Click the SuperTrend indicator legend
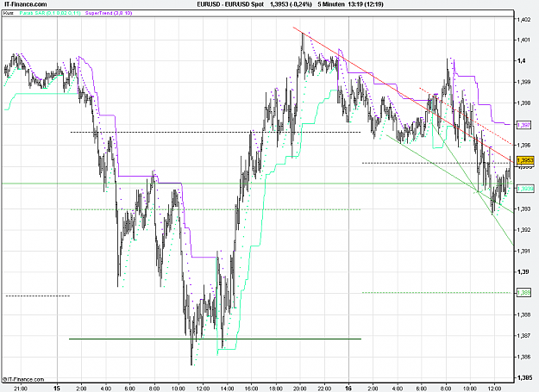 pos(109,13)
